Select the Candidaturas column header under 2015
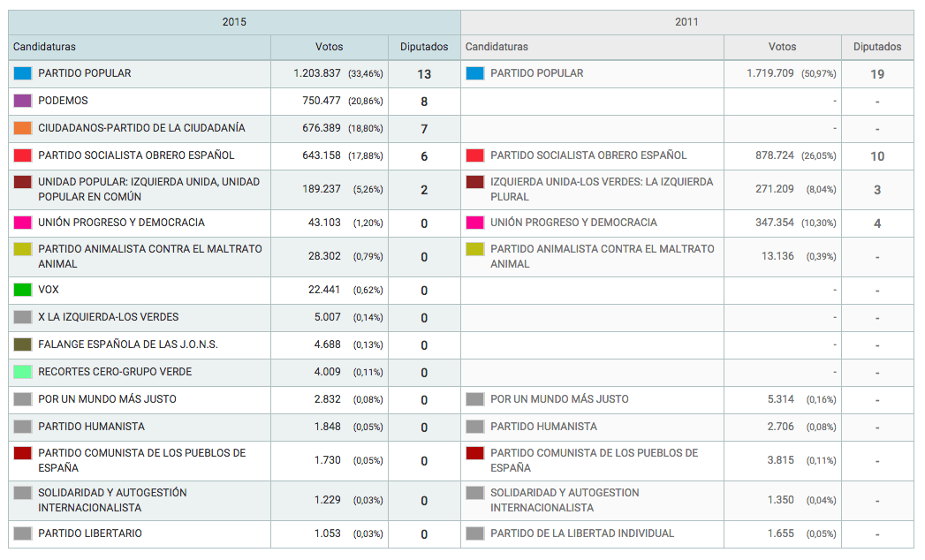Image resolution: width=925 pixels, height=560 pixels. coord(140,47)
